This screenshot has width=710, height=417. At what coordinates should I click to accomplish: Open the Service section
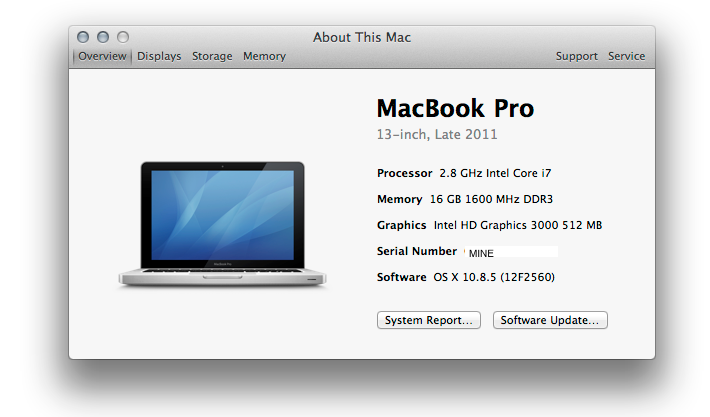pos(626,56)
